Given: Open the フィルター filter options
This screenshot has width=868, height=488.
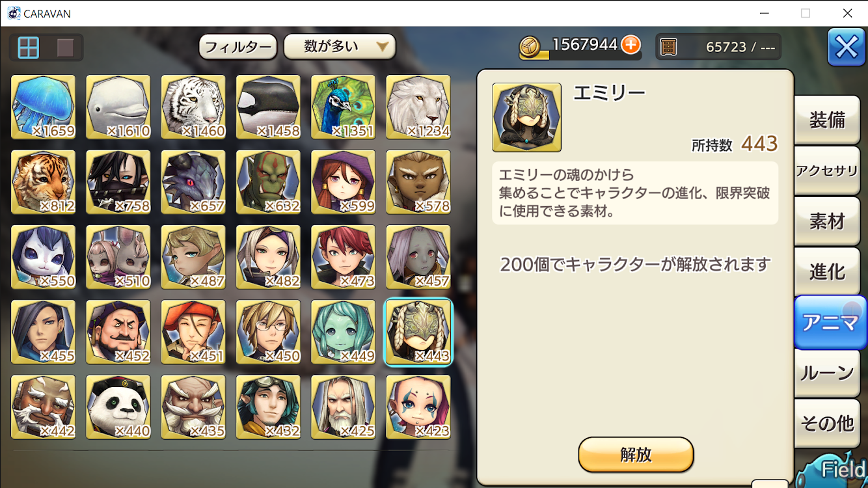Looking at the screenshot, I should pyautogui.click(x=237, y=47).
